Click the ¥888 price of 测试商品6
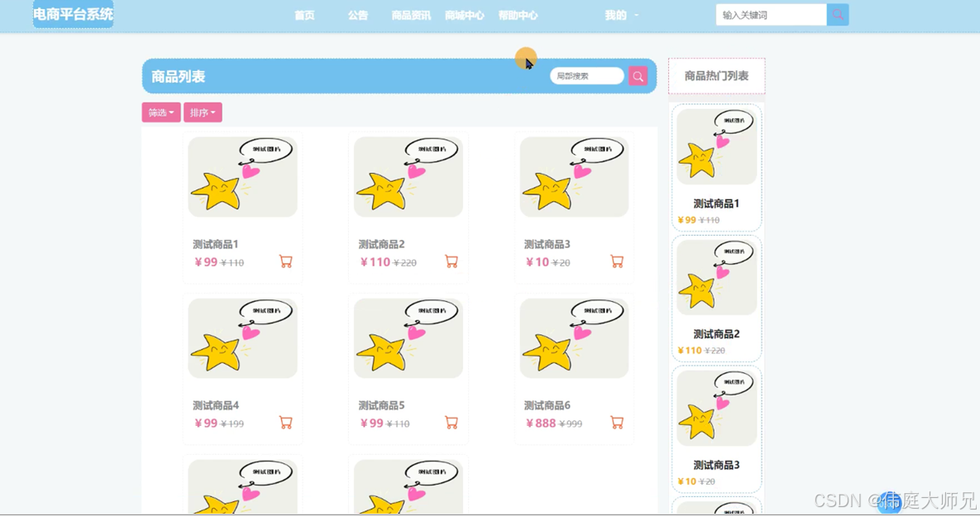This screenshot has width=980, height=517. coord(541,424)
